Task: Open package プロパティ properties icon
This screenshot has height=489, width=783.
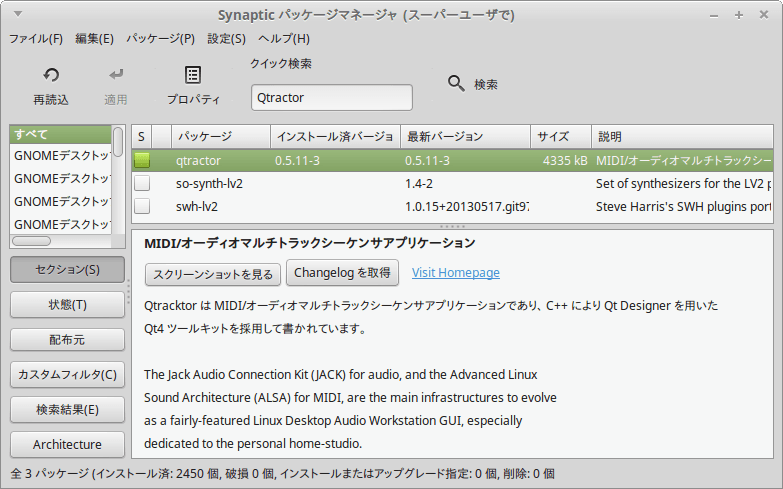Action: (x=193, y=75)
